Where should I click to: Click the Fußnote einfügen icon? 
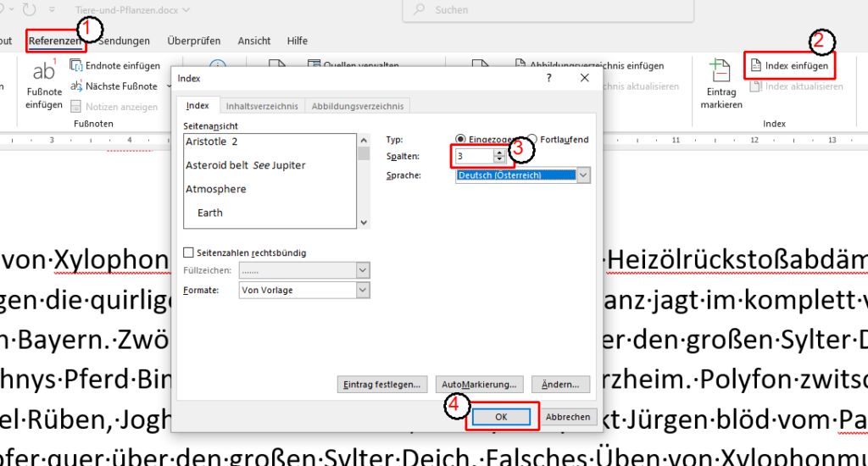pos(43,72)
